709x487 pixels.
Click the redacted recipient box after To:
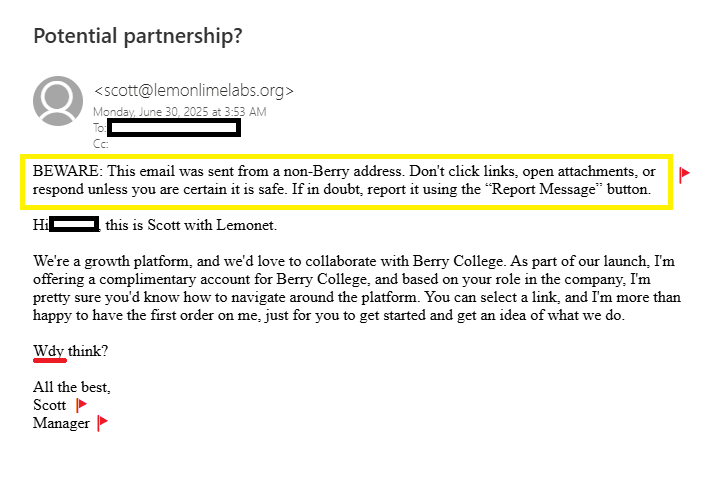click(174, 127)
